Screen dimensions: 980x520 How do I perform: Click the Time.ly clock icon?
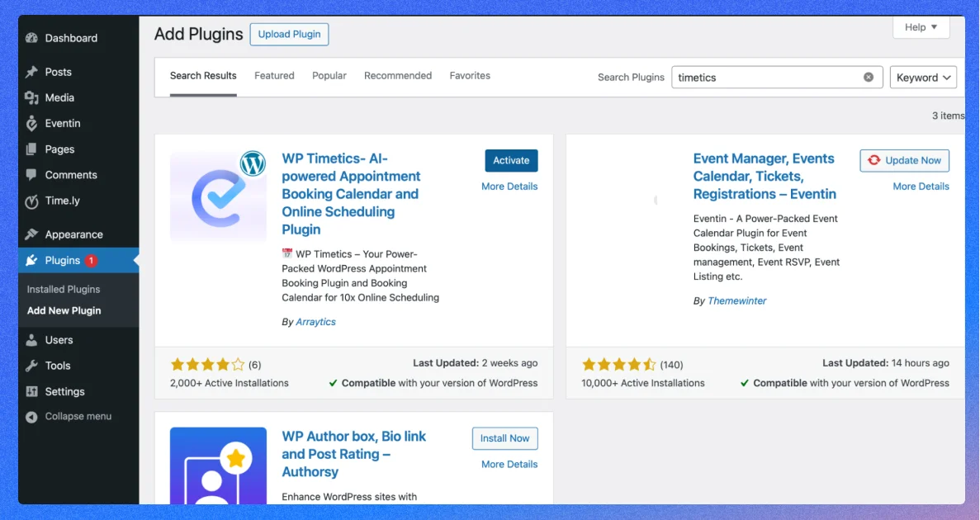coord(32,201)
